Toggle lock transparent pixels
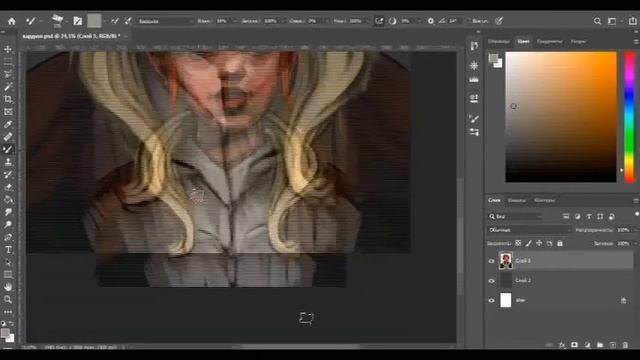Screen dimensions: 640x360 pyautogui.click(x=518, y=243)
